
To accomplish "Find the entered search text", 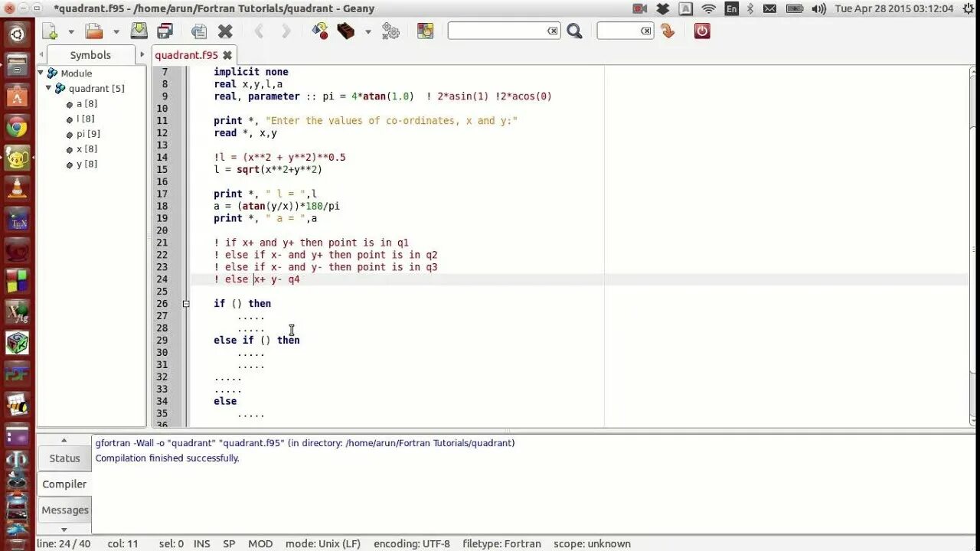I will click(x=574, y=31).
